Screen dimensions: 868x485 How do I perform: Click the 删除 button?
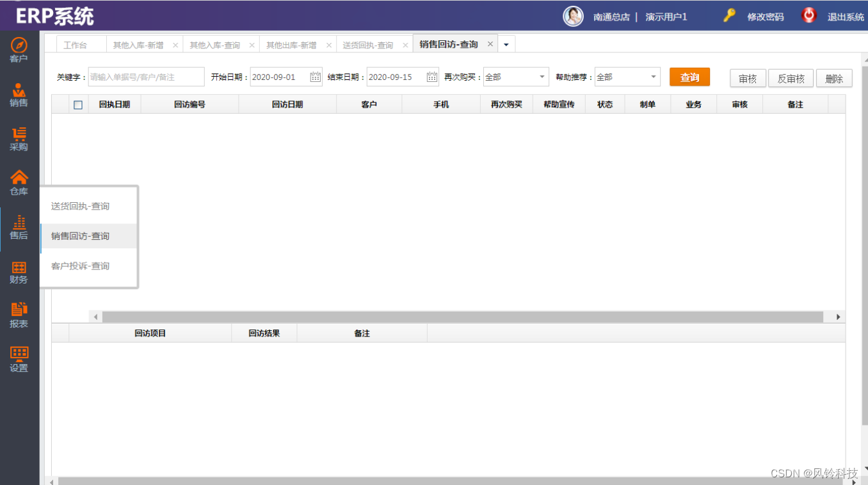coord(834,78)
